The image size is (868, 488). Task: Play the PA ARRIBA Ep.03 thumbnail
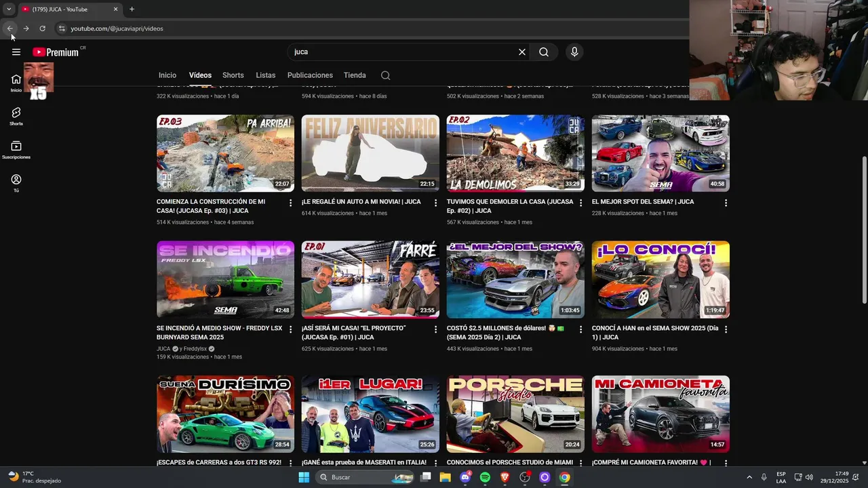coord(225,153)
